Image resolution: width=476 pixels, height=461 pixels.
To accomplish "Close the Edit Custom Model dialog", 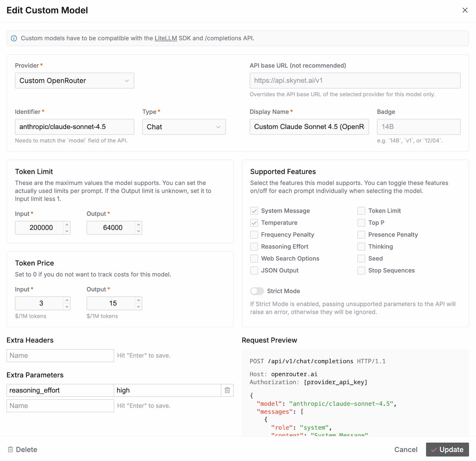I will click(465, 10).
